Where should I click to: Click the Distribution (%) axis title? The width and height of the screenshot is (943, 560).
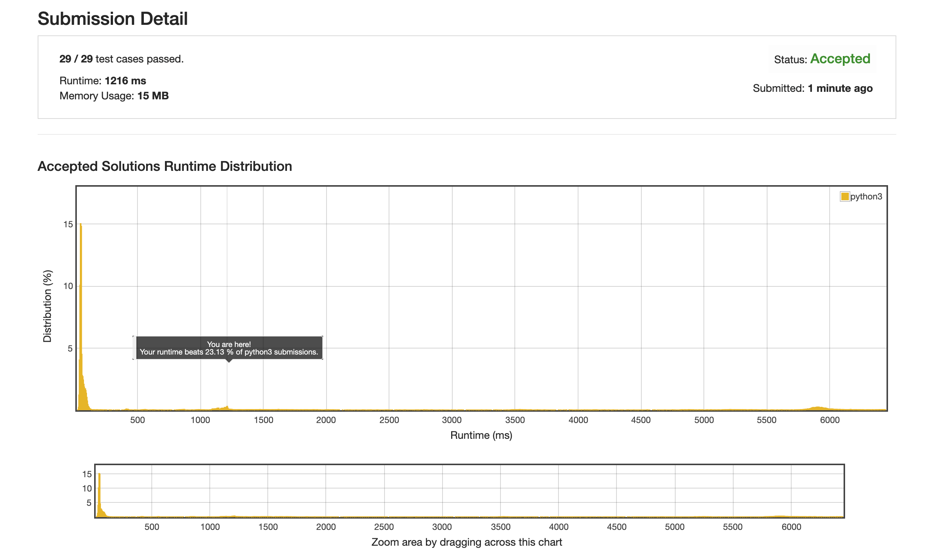pyautogui.click(x=47, y=306)
